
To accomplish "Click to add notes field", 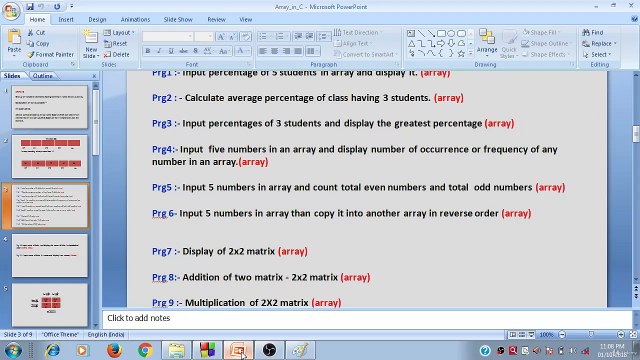I will point(367,318).
